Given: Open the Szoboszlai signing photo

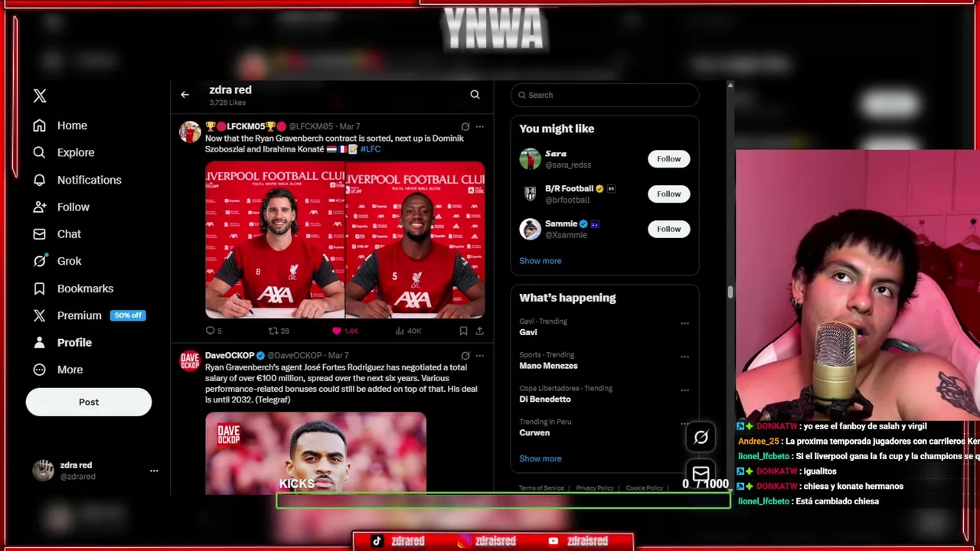Looking at the screenshot, I should [x=275, y=240].
